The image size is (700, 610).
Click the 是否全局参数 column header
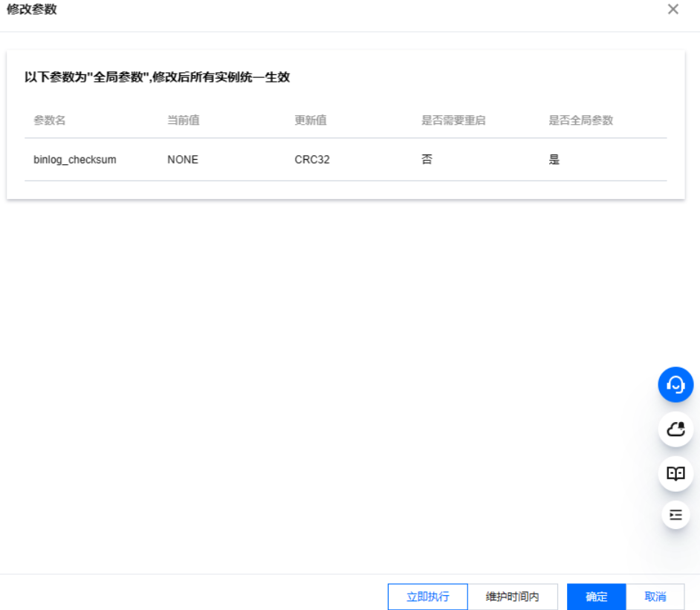pyautogui.click(x=581, y=120)
